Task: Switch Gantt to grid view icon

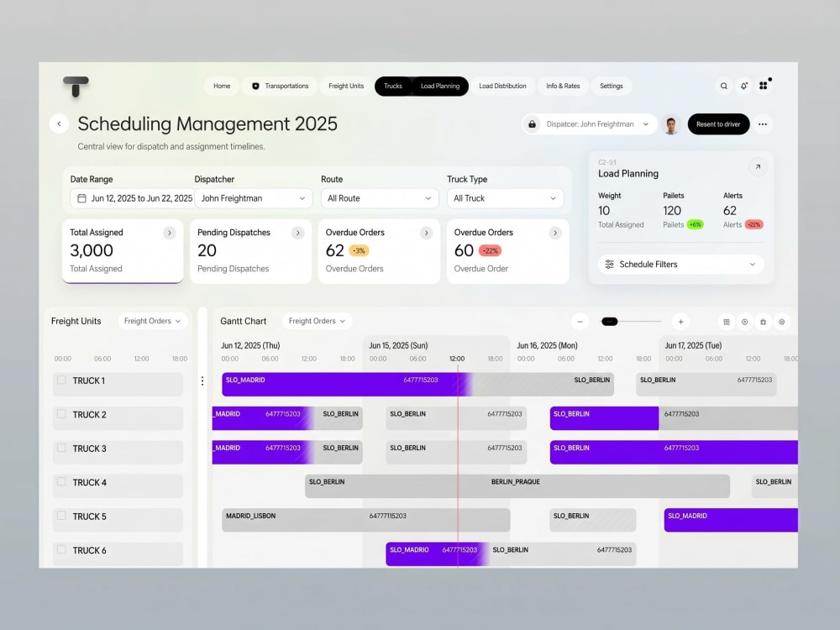Action: tap(727, 322)
